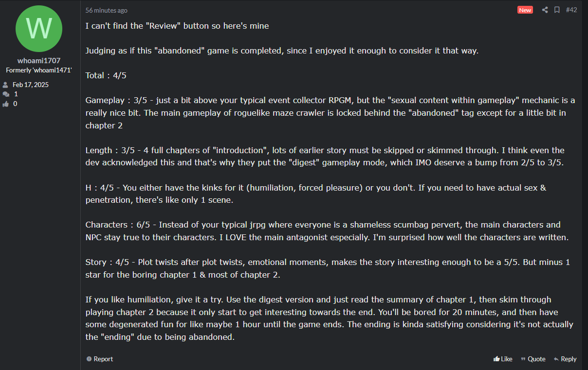Click the Formerly 'whoami1471' user title
This screenshot has width=588, height=370.
pos(39,70)
